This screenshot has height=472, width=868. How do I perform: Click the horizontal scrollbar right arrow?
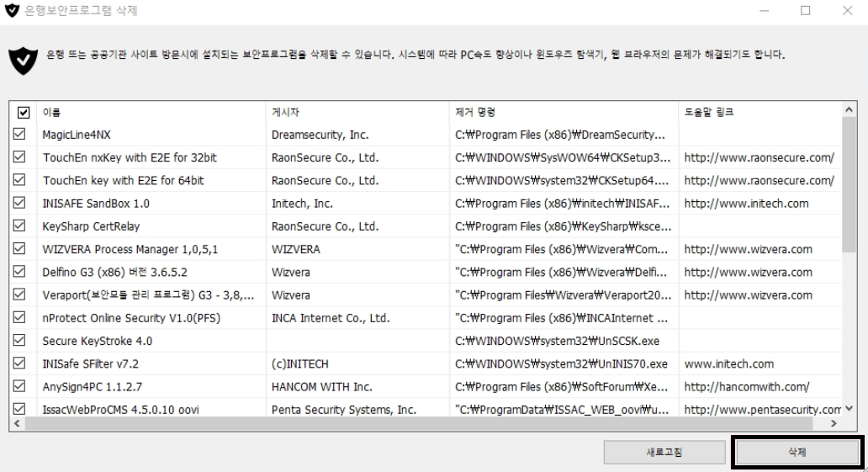click(834, 423)
